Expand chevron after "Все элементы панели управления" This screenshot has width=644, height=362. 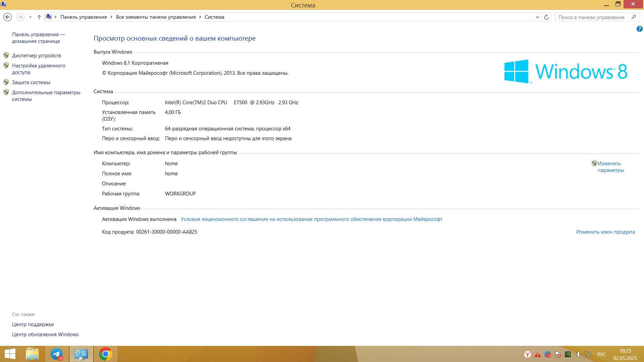(x=200, y=17)
